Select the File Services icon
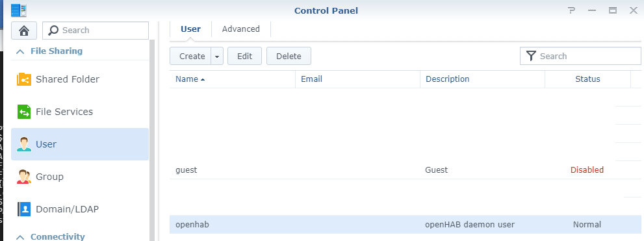This screenshot has width=644, height=241. [x=24, y=112]
